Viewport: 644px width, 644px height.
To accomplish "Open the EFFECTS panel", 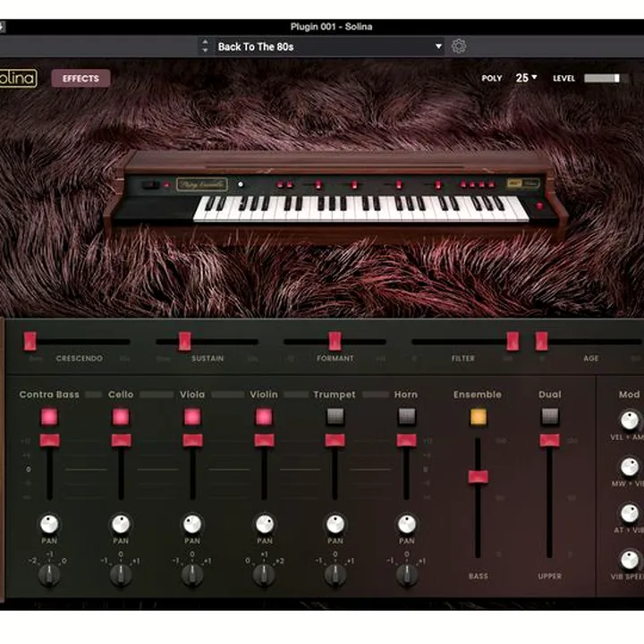I will tap(80, 79).
